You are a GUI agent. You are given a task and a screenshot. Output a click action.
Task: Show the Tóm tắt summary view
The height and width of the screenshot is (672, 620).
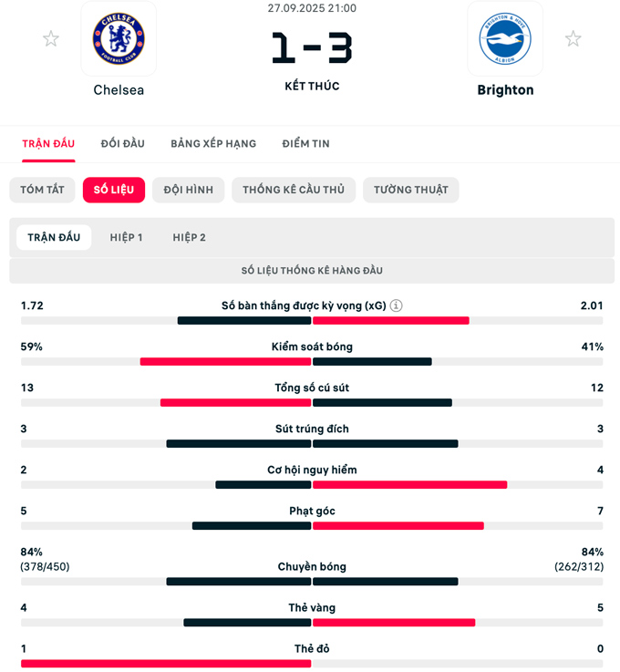tap(43, 190)
